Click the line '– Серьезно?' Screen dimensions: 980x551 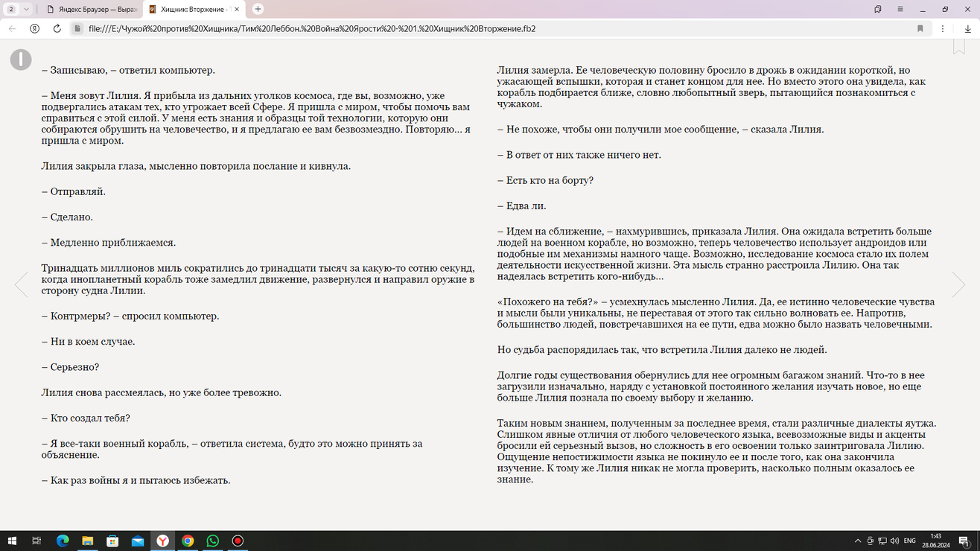(x=71, y=366)
